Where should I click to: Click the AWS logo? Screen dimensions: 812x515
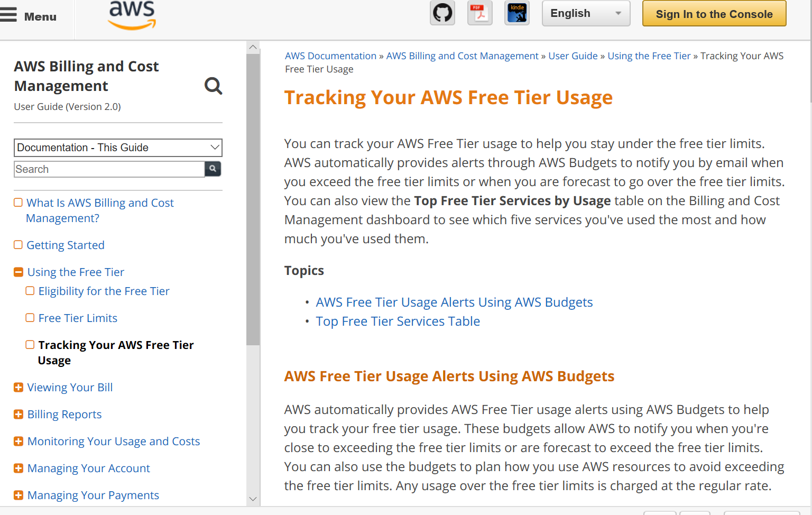point(132,15)
